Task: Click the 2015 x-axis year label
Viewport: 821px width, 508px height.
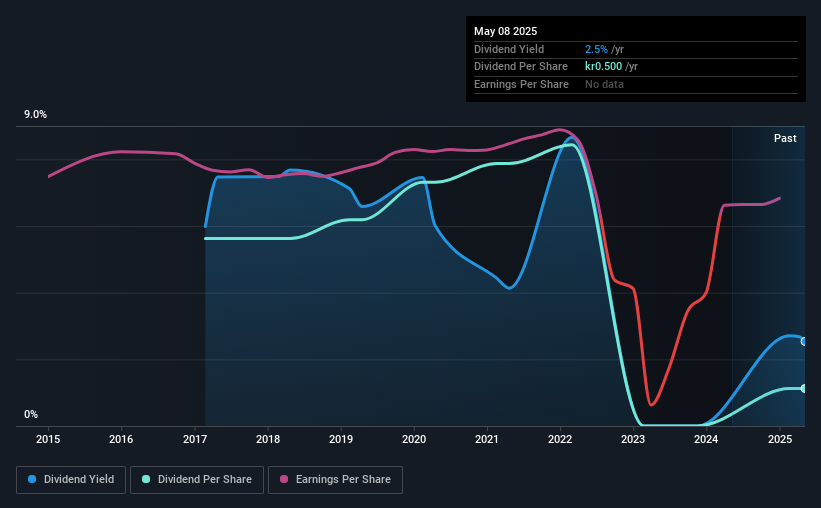Action: [x=48, y=439]
